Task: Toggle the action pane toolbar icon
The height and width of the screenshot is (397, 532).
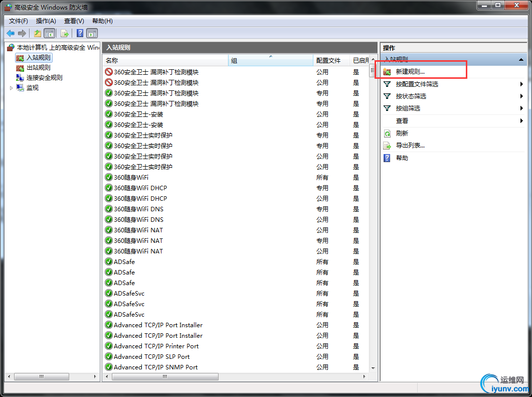Action: [x=92, y=33]
